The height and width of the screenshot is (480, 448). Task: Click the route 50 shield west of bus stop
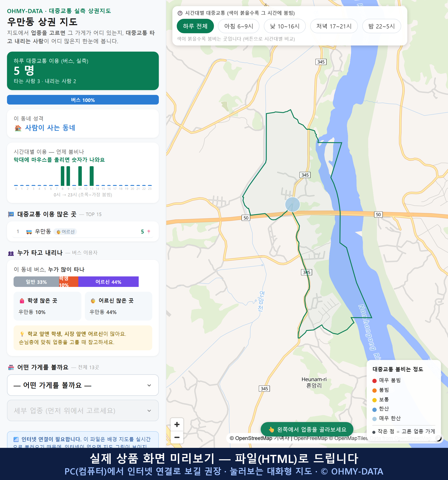[246, 218]
